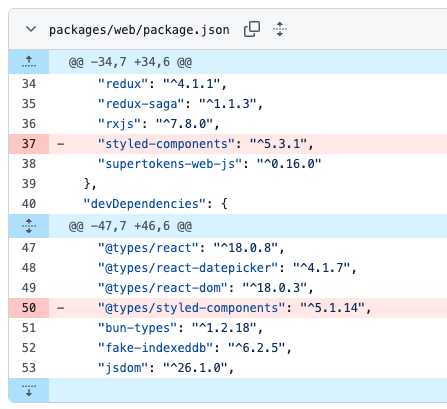The image size is (447, 409).
Task: Select deleted line number 37
Action: [29, 144]
